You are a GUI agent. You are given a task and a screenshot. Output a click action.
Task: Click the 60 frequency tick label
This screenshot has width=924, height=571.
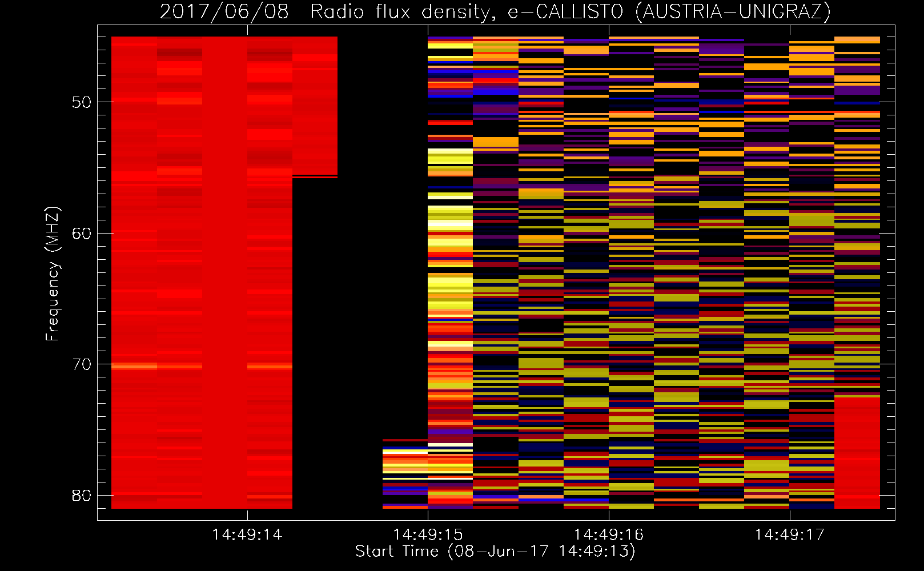[x=82, y=234]
